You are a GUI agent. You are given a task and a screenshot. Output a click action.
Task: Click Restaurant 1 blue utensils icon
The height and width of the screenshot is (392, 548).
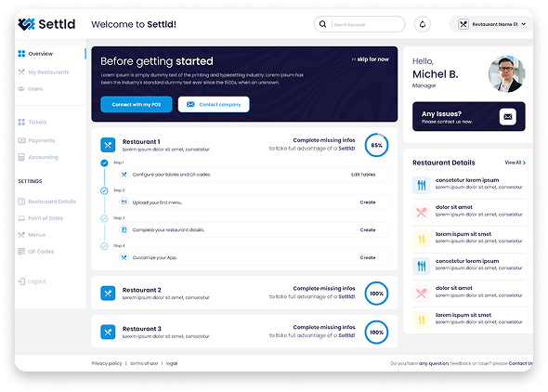108,145
